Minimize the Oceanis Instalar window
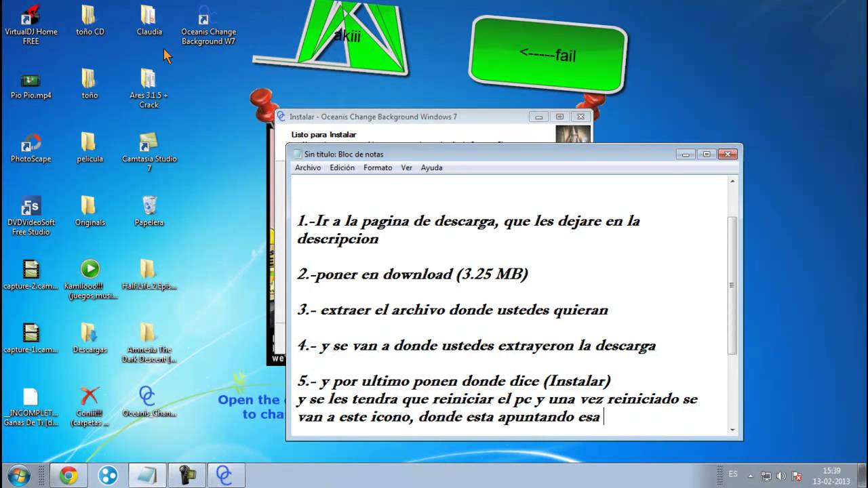Viewport: 868px width, 488px height. click(538, 117)
